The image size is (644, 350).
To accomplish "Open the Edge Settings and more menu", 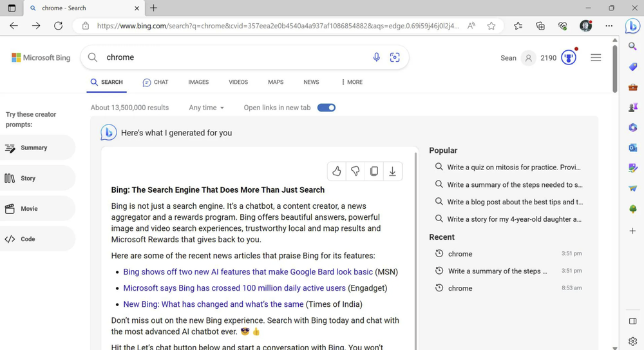I will [609, 26].
